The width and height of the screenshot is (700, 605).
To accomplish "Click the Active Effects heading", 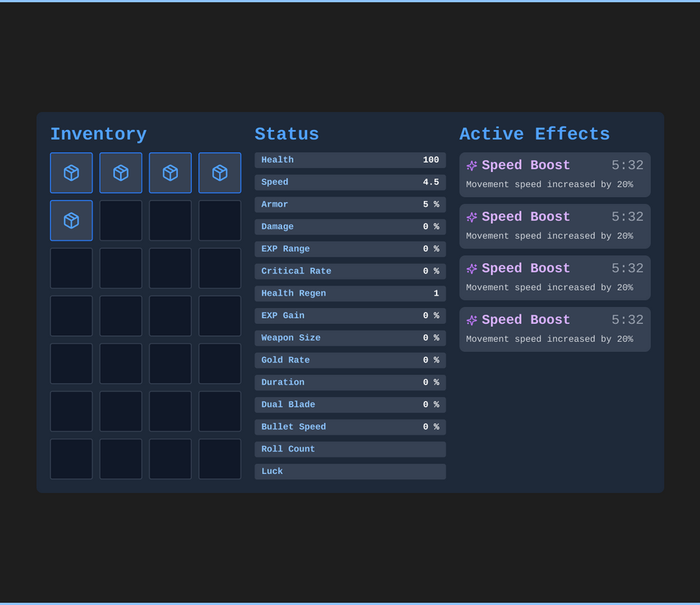I will [534, 134].
